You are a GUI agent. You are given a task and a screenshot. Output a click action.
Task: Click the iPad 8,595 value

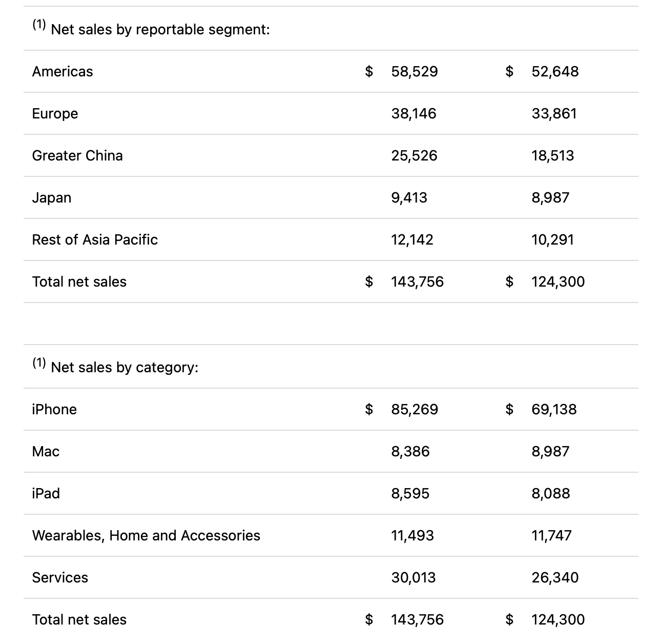(x=410, y=493)
